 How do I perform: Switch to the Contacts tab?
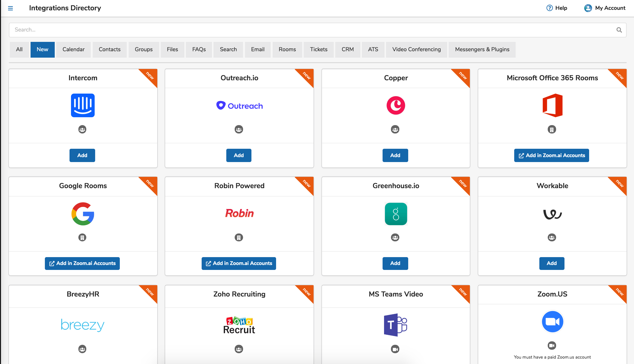pyautogui.click(x=110, y=50)
